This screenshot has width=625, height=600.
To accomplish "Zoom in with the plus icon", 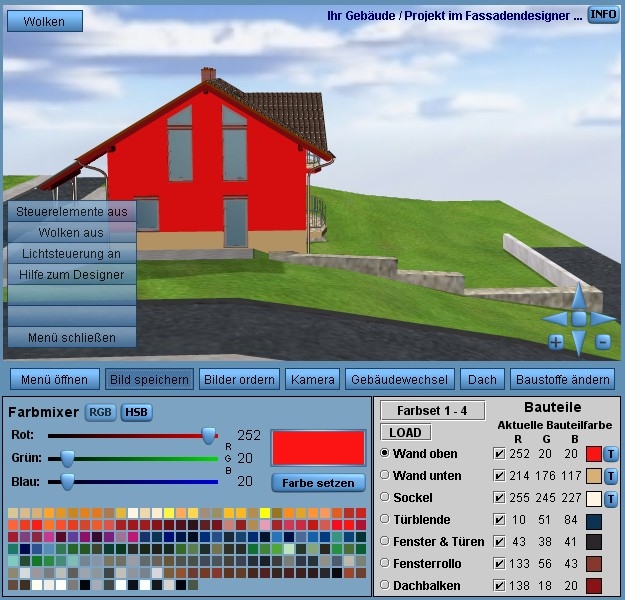I will (x=555, y=342).
